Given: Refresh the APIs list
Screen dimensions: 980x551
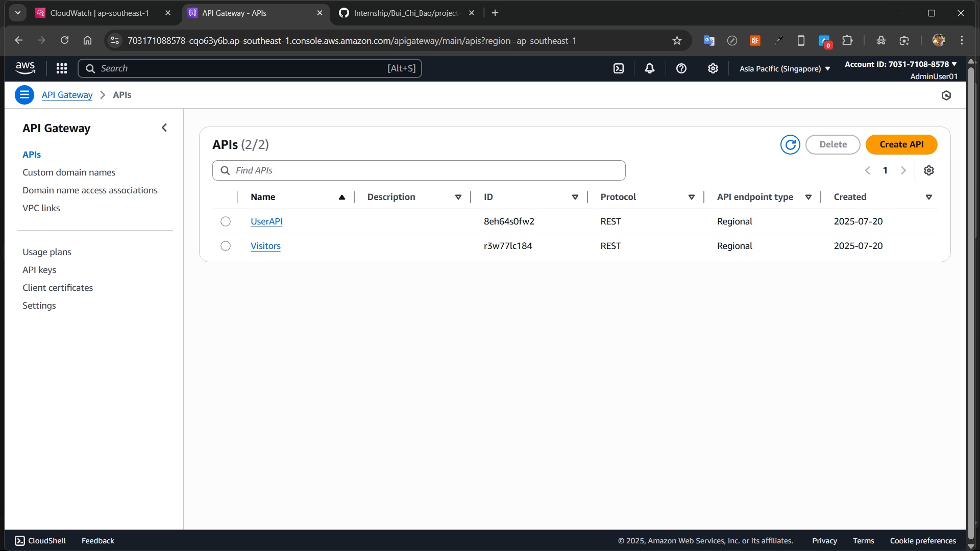Looking at the screenshot, I should click(790, 144).
